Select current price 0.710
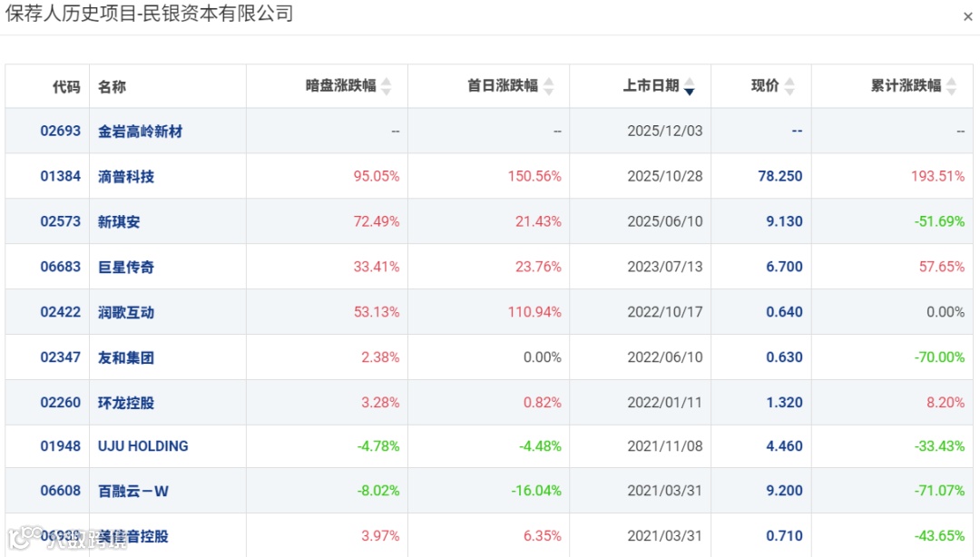Viewport: 980px width, 557px height. click(x=784, y=536)
